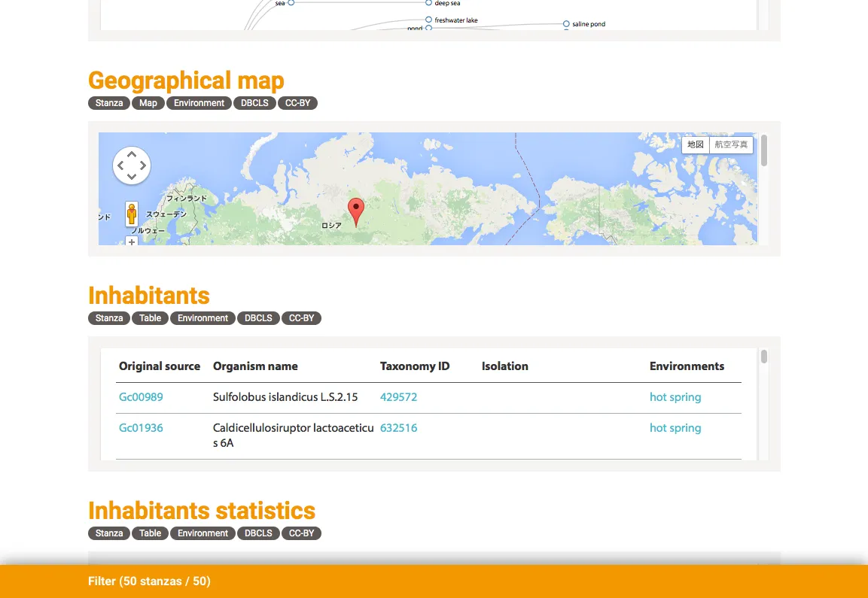Click the Environment tag under Inhabitants statistics
This screenshot has width=868, height=598.
(x=203, y=533)
